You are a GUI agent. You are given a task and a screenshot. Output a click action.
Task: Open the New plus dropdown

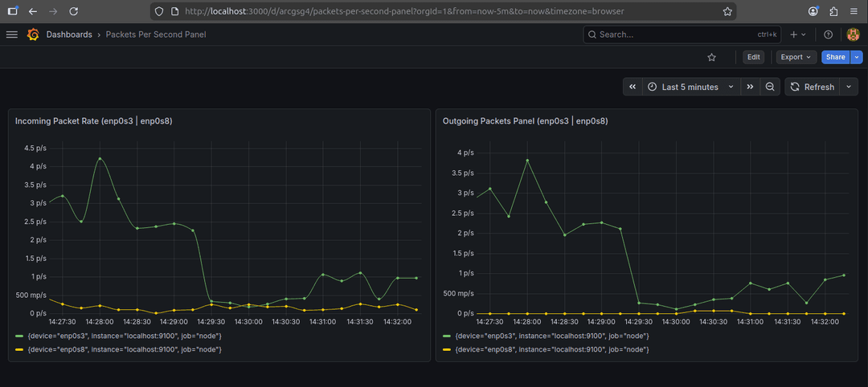coord(798,35)
